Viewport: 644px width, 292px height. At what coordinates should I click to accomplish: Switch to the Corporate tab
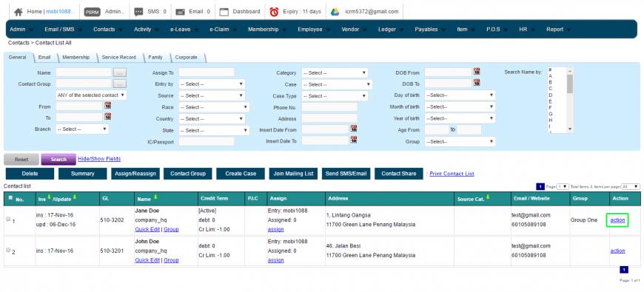pyautogui.click(x=186, y=58)
